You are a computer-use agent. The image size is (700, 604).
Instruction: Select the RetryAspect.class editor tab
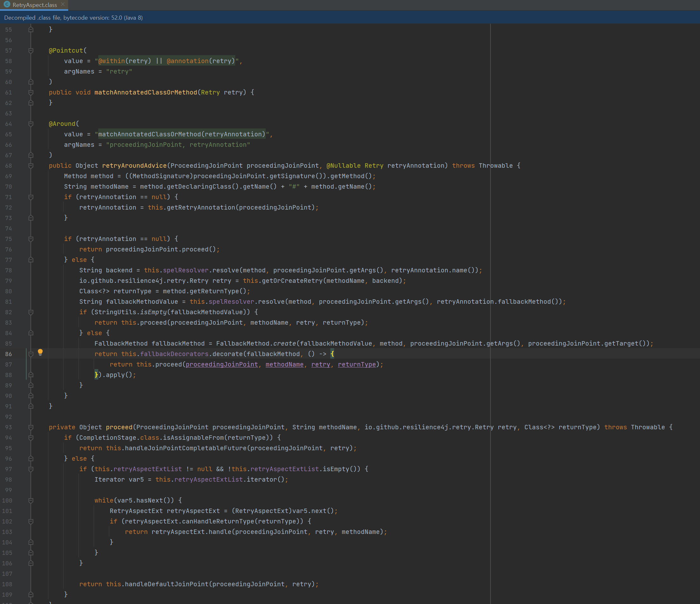pos(35,5)
